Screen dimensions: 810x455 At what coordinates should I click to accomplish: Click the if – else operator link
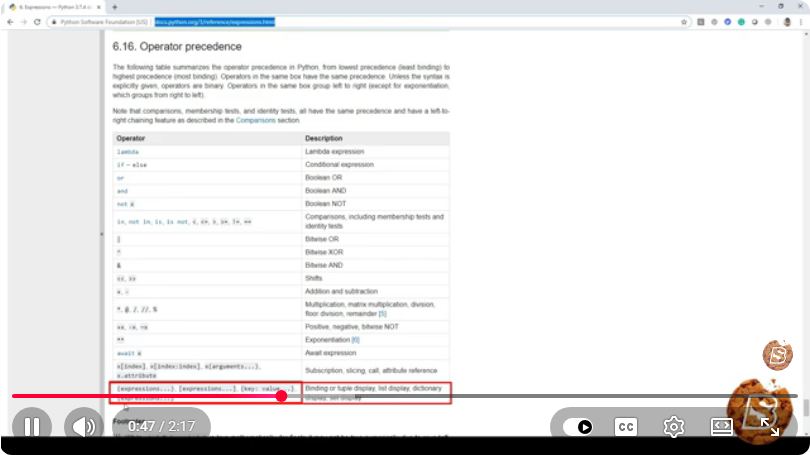pos(132,165)
